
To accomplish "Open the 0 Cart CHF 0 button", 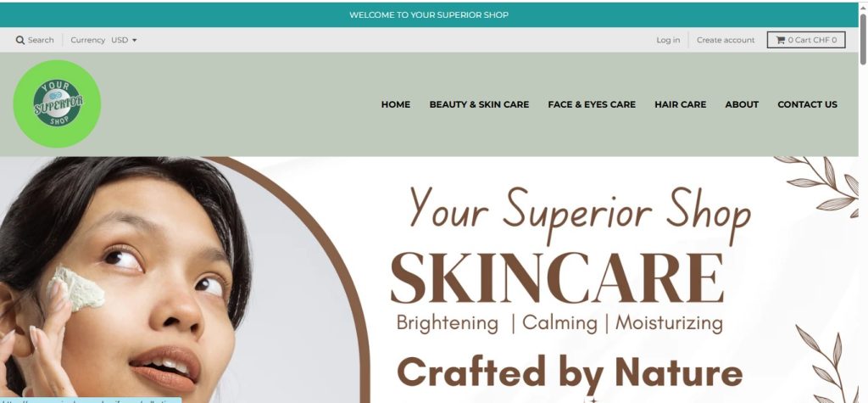I will tap(805, 40).
